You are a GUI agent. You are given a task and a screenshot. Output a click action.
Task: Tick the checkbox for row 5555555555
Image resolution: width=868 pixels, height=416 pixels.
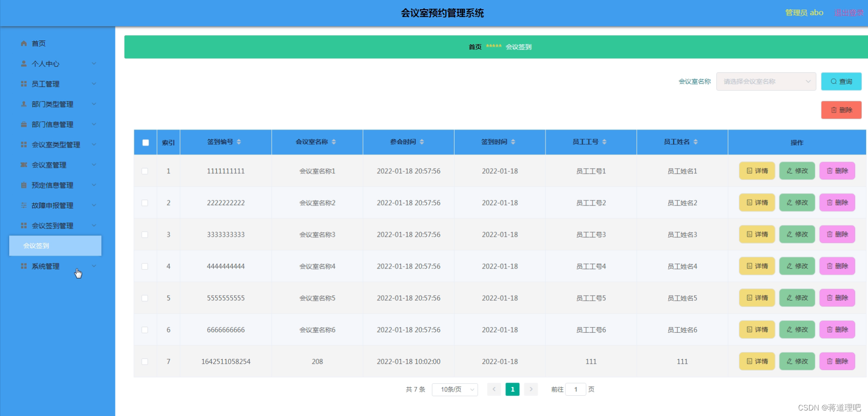pyautogui.click(x=145, y=298)
